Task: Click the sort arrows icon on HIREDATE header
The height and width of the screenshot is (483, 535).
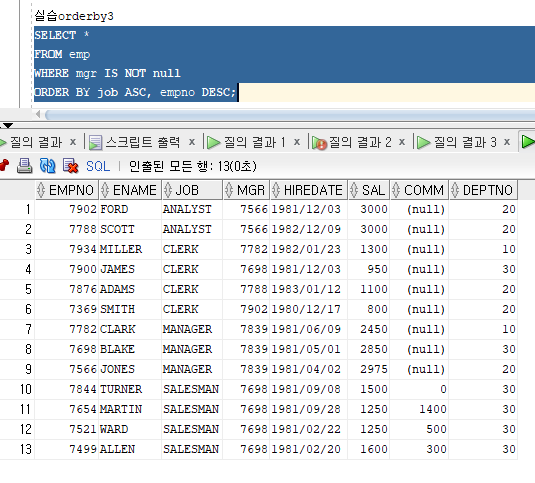Action: (276, 190)
